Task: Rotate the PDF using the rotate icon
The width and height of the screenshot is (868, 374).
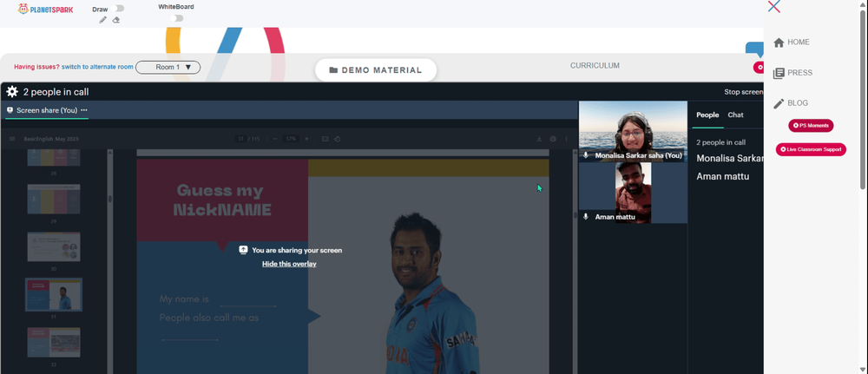Action: pos(337,139)
